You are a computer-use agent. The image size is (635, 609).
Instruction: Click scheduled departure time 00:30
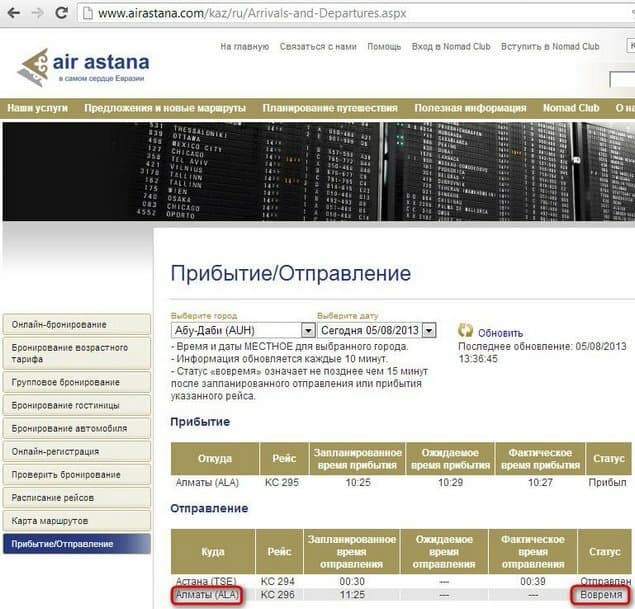click(x=352, y=581)
